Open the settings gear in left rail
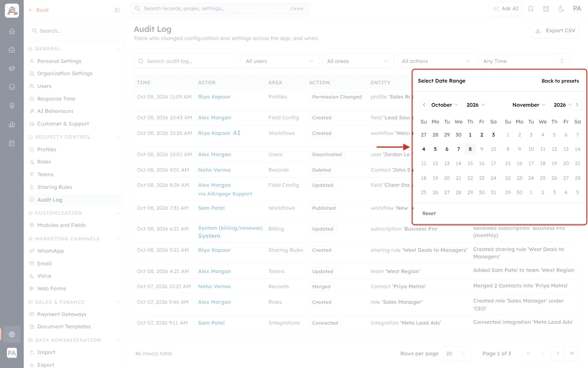 pyautogui.click(x=12, y=334)
